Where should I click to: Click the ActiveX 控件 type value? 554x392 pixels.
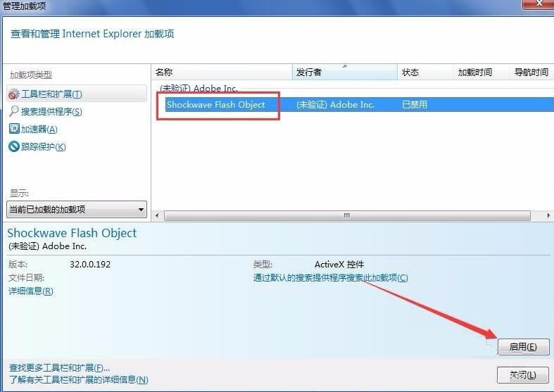[339, 264]
